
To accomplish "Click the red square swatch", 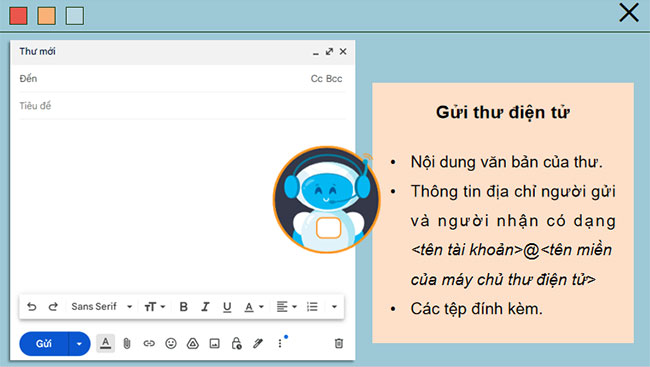I will [19, 16].
